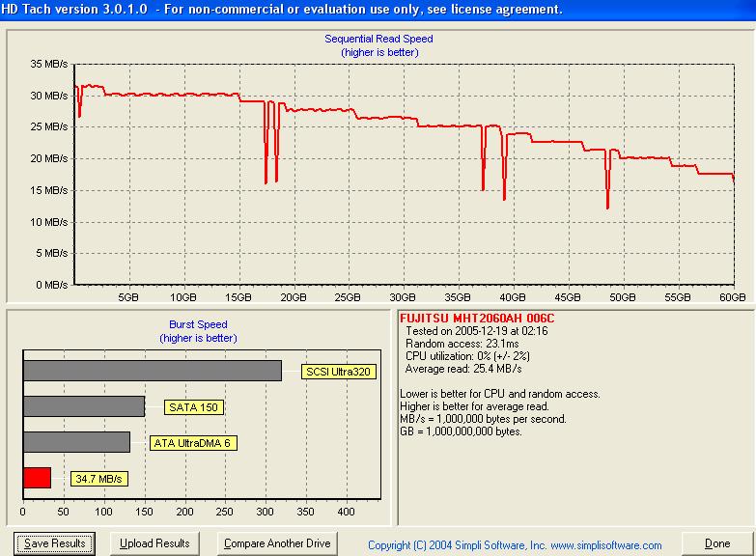Click the SCSI Ultra320 label
Image resolution: width=756 pixels, height=556 pixels.
pos(339,372)
